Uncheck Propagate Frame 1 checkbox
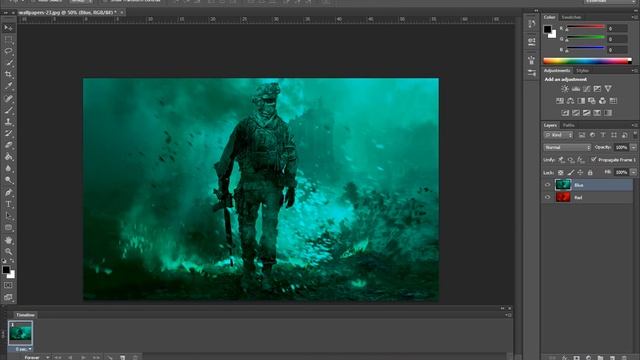This screenshot has height=360, width=640. [594, 160]
